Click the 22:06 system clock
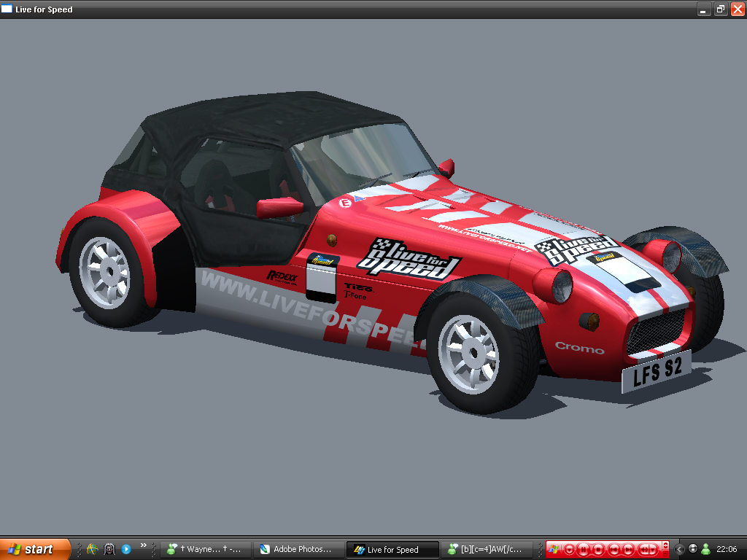 pos(727,549)
